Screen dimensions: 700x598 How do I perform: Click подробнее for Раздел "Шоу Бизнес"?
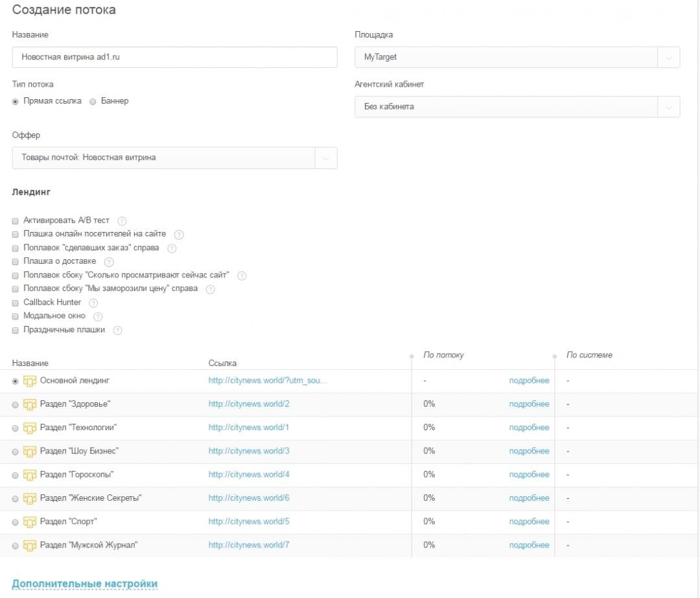(529, 451)
